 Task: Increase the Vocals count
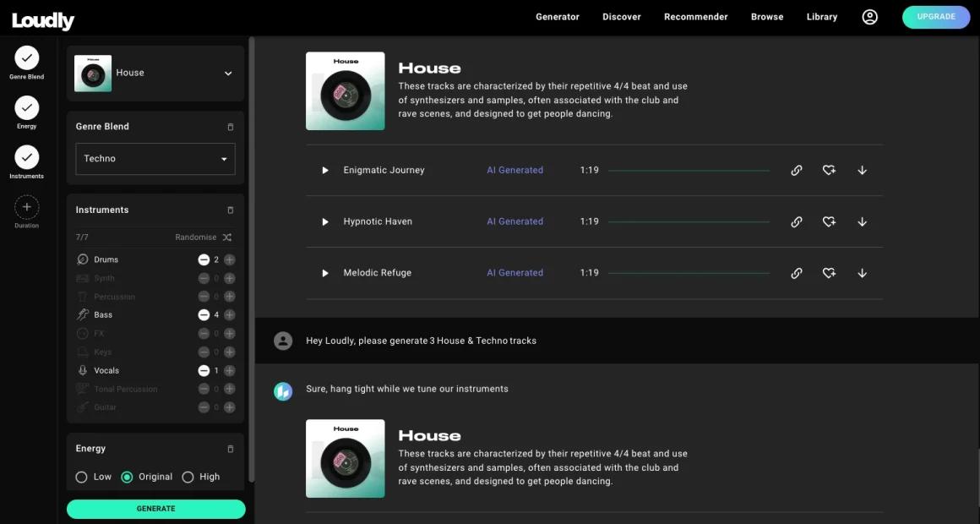click(230, 371)
